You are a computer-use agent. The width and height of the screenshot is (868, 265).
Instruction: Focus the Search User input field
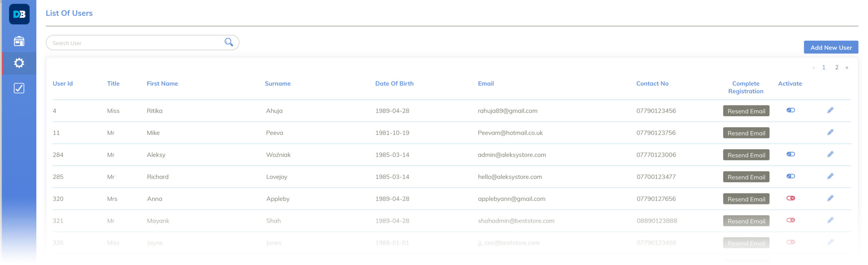pos(136,43)
